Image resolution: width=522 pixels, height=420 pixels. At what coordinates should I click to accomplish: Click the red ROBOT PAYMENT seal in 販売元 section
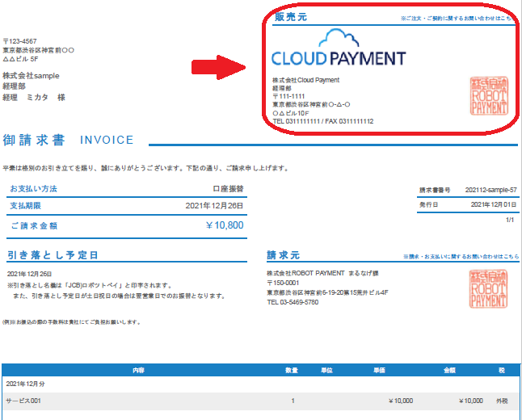(x=489, y=96)
